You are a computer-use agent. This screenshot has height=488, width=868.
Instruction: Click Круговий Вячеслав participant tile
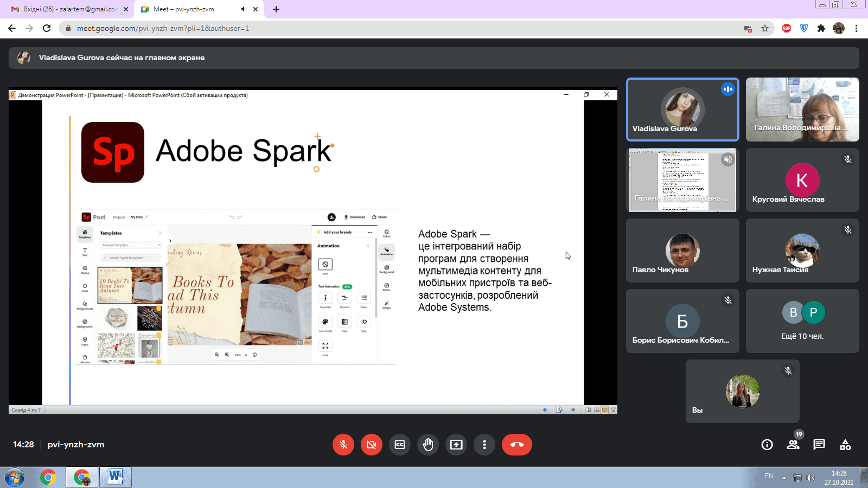tap(802, 180)
